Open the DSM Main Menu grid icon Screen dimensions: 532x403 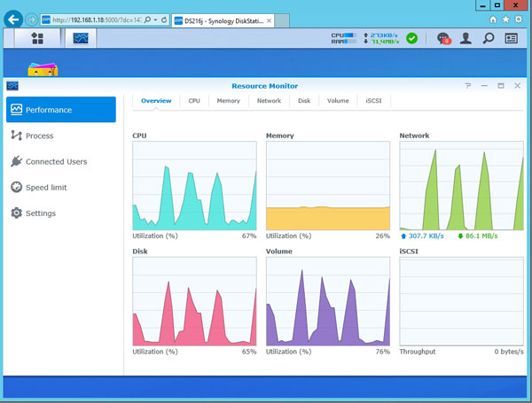pos(37,38)
